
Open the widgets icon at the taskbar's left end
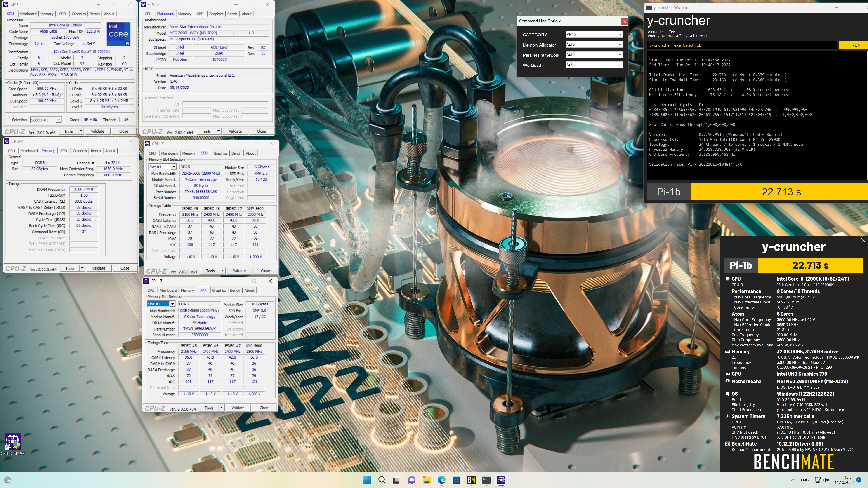(7, 480)
